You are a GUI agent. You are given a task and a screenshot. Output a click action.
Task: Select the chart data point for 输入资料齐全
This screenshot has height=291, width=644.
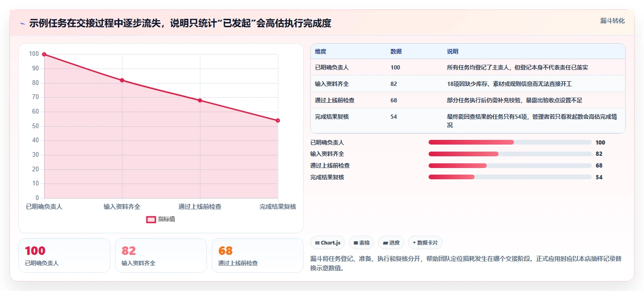tap(122, 80)
